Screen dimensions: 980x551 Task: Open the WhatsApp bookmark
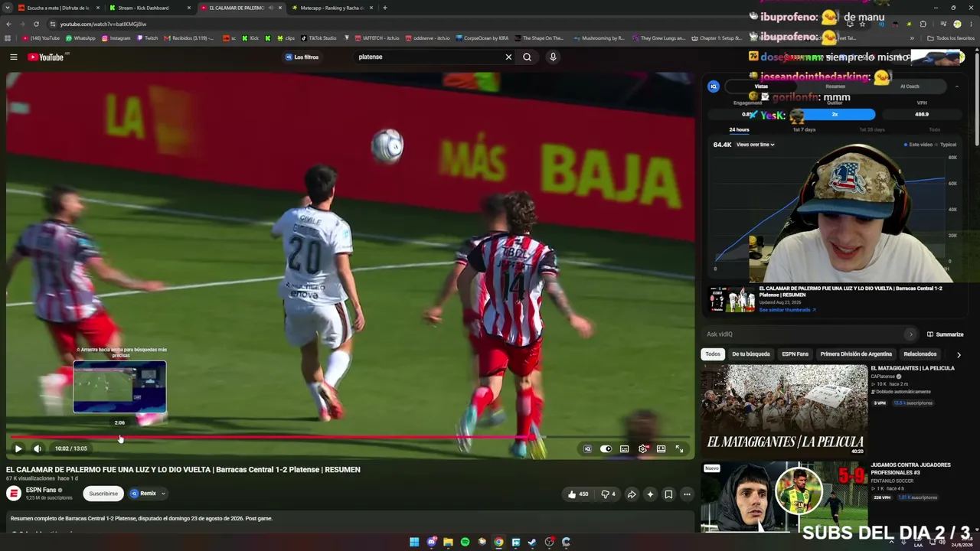(x=80, y=37)
